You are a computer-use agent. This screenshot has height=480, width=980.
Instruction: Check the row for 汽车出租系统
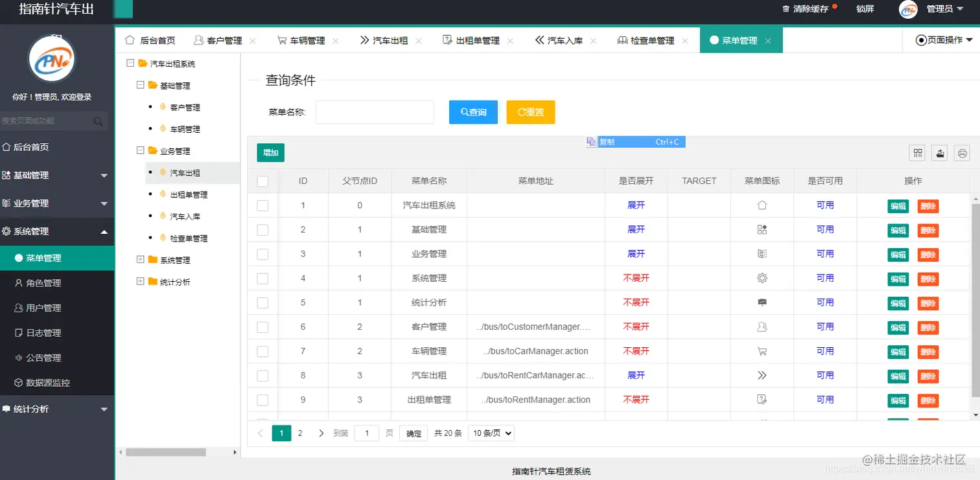262,205
